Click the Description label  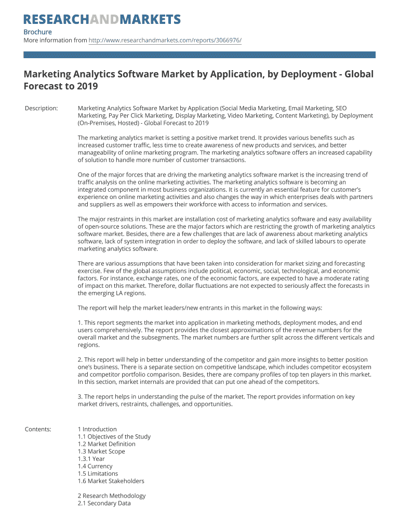42,108
